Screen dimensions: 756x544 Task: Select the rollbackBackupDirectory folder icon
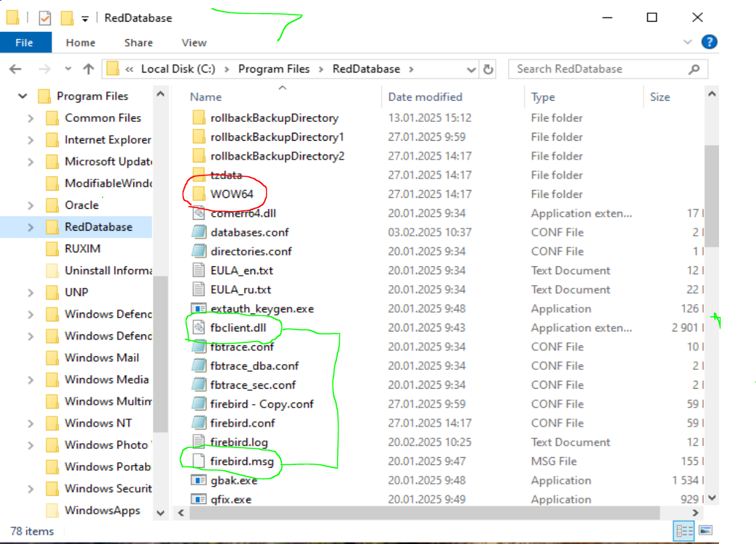coord(199,118)
